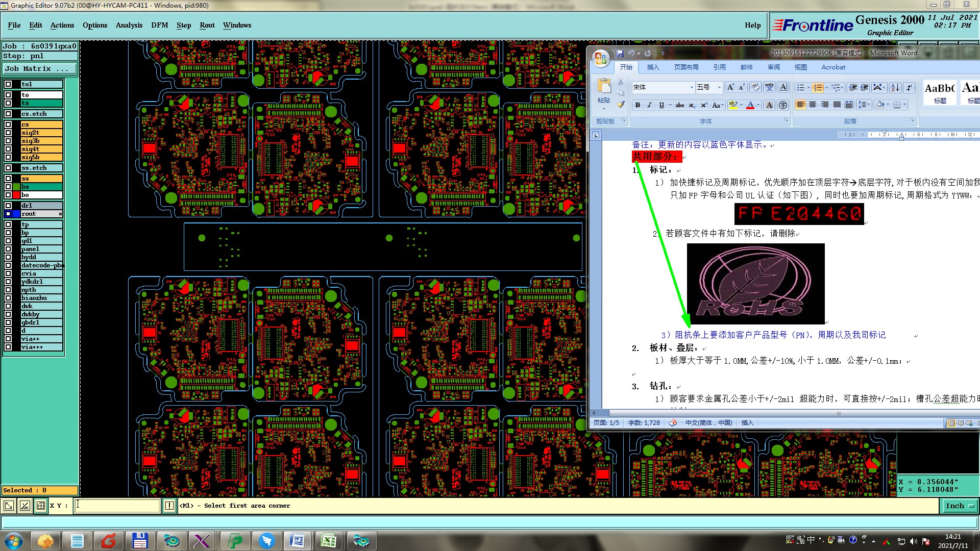Click the font color red A icon
The image size is (980, 551).
point(750,105)
